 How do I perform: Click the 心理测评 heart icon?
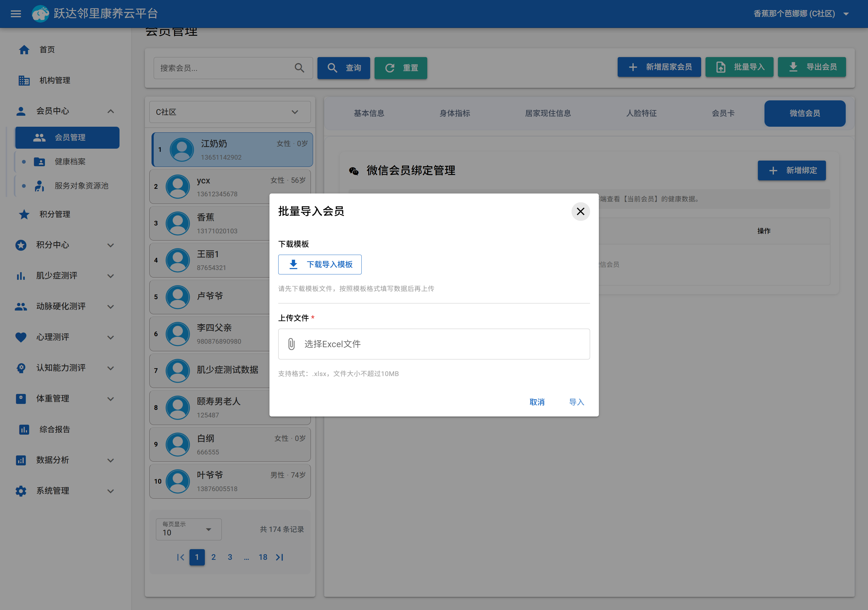pos(21,337)
